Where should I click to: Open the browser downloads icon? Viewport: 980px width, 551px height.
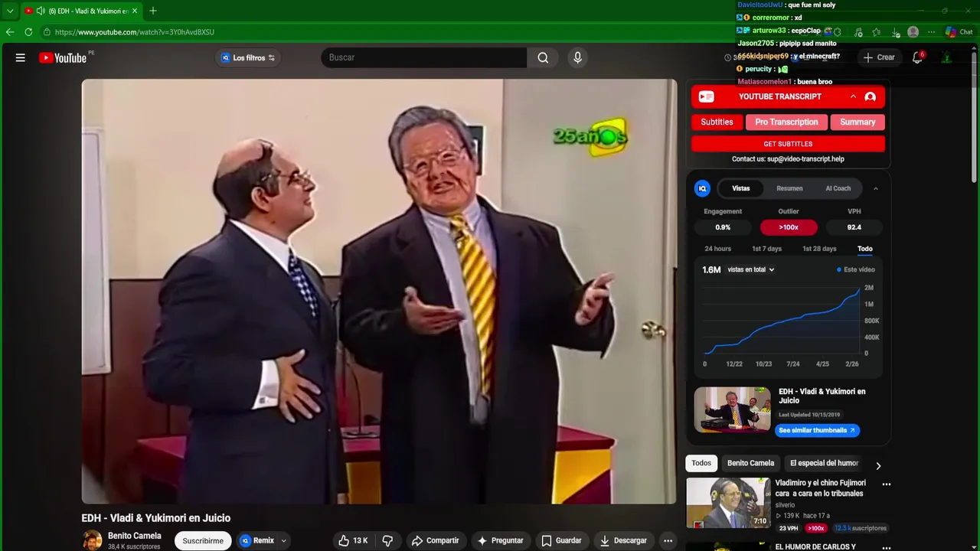896,32
